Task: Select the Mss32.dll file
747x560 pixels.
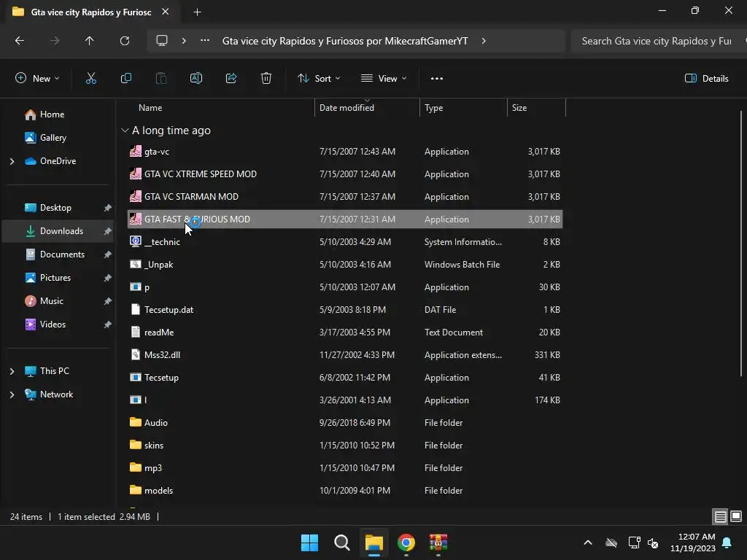Action: pyautogui.click(x=345, y=355)
